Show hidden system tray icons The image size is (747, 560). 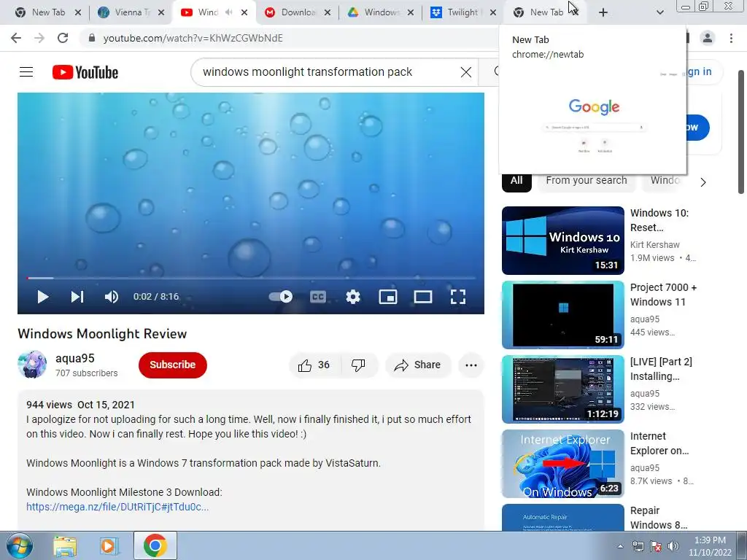620,546
